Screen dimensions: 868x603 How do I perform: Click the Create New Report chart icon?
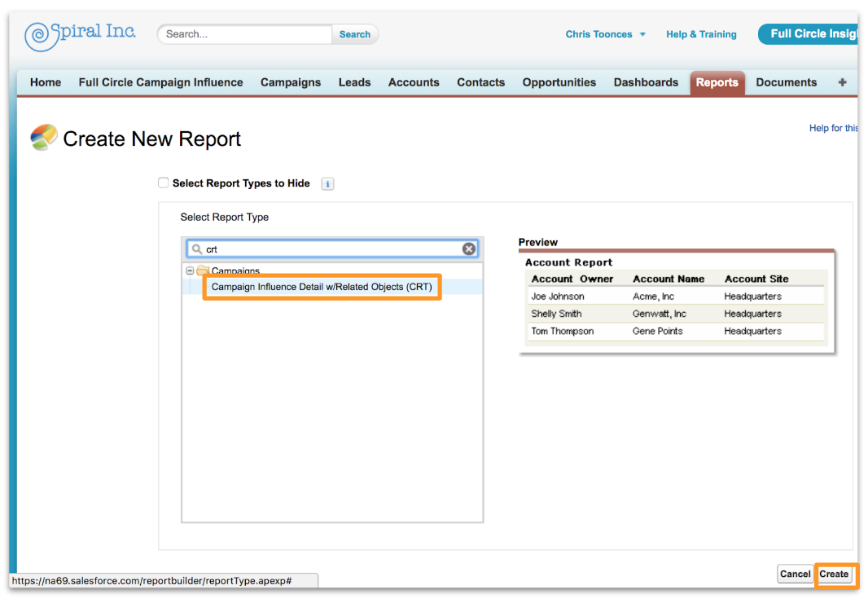(x=44, y=138)
